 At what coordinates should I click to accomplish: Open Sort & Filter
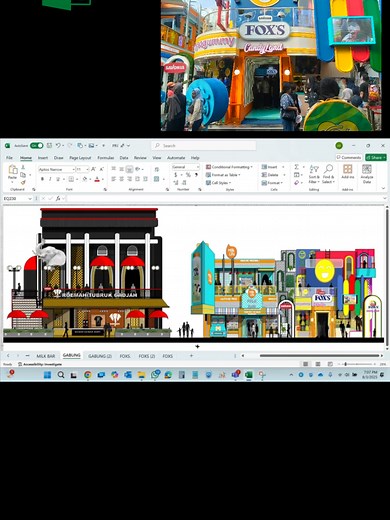click(x=314, y=174)
